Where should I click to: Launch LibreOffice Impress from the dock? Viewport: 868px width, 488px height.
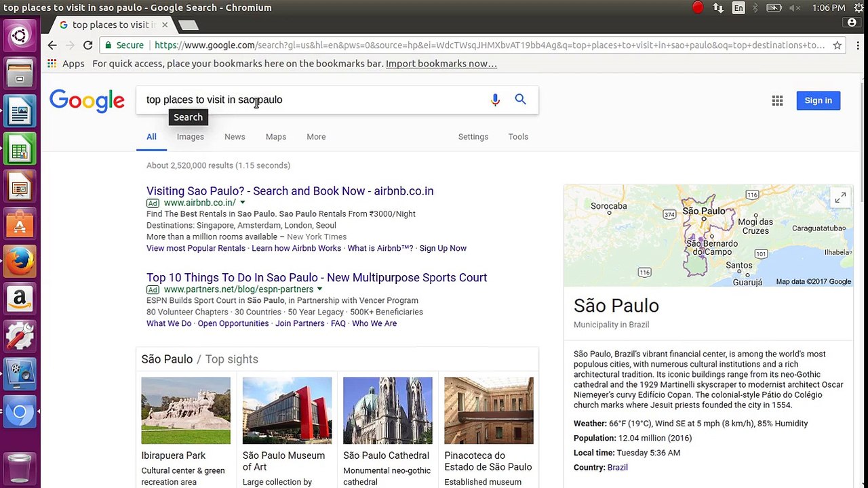tap(20, 186)
